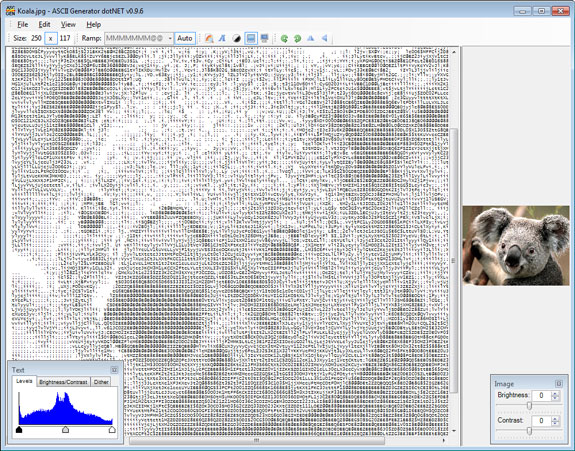
Task: Open the File menu
Action: coord(23,25)
